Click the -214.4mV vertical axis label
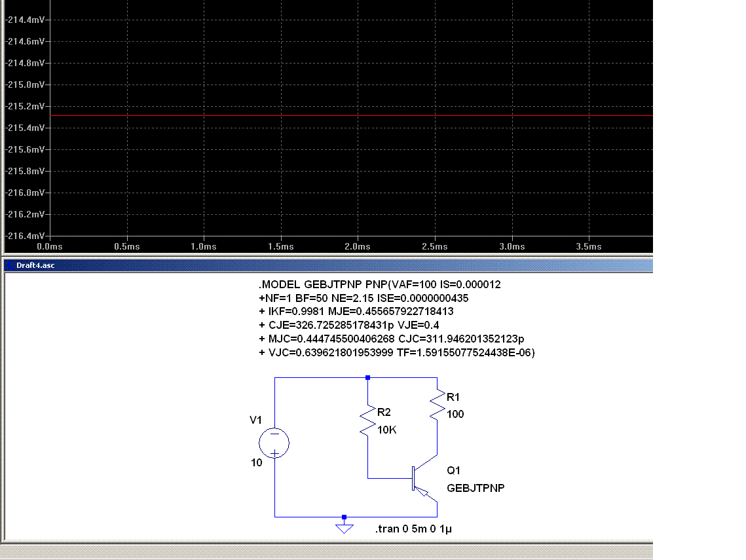This screenshot has height=560, width=746. coord(25,20)
